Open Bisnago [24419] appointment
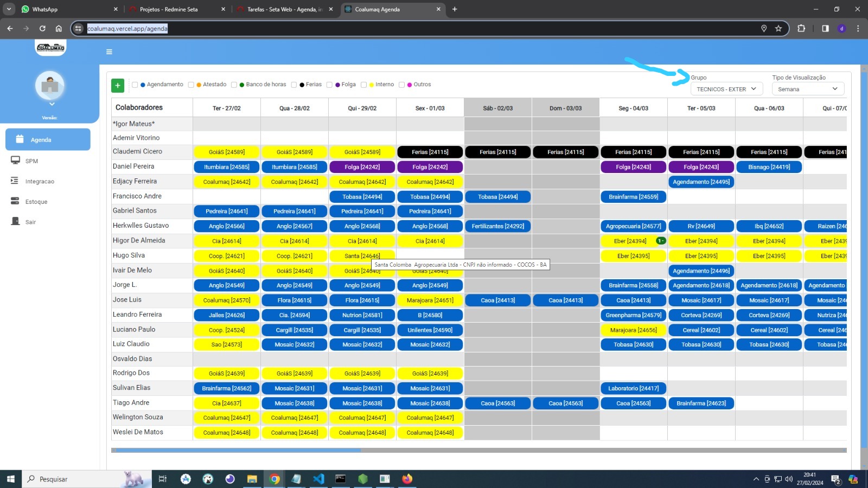 point(769,167)
